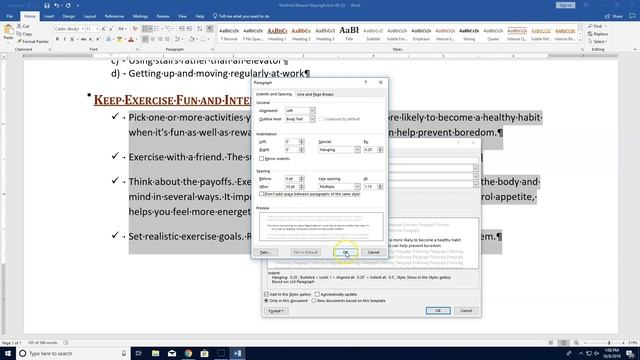Enable Automatically update checkbox
The width and height of the screenshot is (640, 360).
point(317,294)
